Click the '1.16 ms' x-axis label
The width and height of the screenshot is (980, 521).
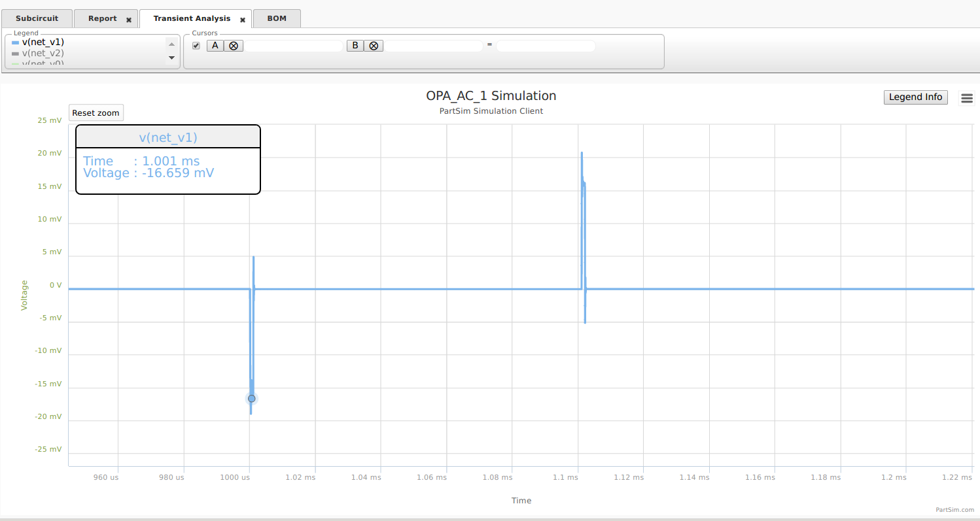click(760, 478)
